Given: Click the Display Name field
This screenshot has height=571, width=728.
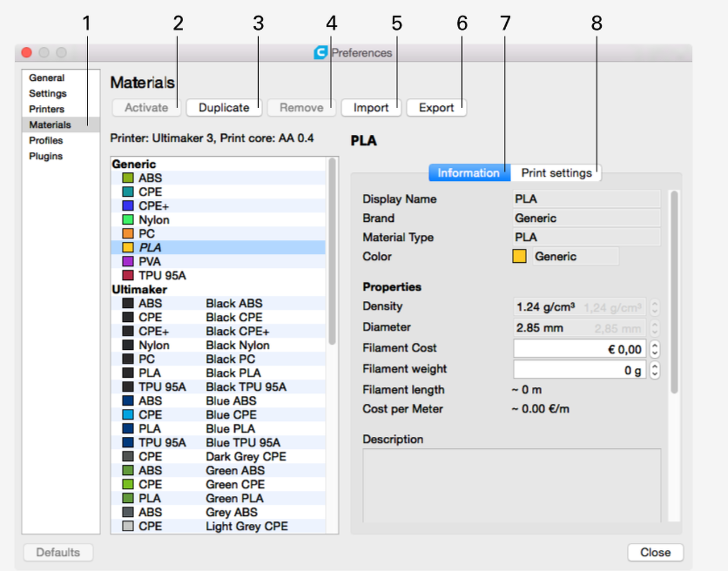Looking at the screenshot, I should [x=586, y=199].
